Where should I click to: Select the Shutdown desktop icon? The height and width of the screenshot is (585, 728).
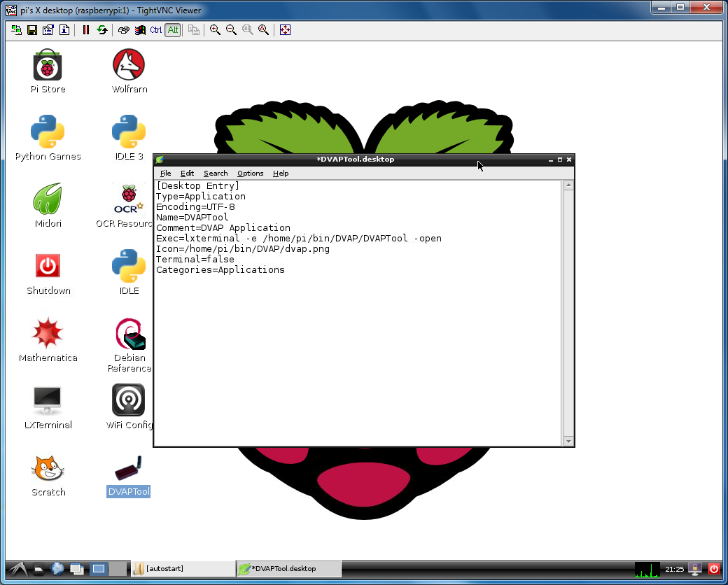pos(48,274)
